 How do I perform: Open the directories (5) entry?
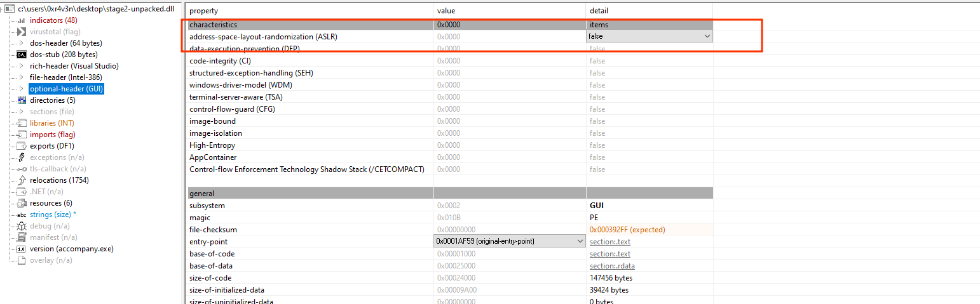(52, 100)
